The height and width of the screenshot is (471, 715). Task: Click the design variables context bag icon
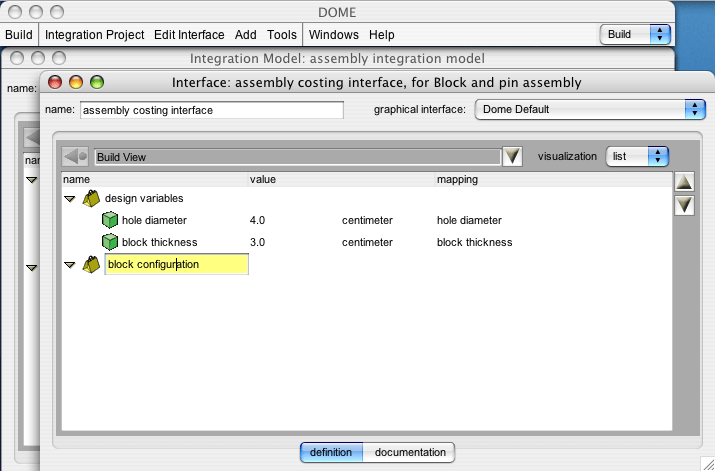pos(91,198)
